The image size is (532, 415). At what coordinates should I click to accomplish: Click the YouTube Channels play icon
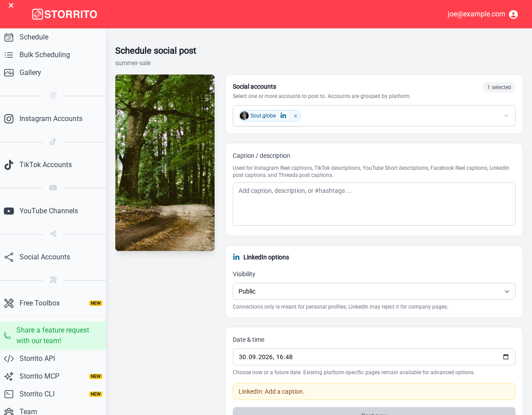[x=9, y=211]
